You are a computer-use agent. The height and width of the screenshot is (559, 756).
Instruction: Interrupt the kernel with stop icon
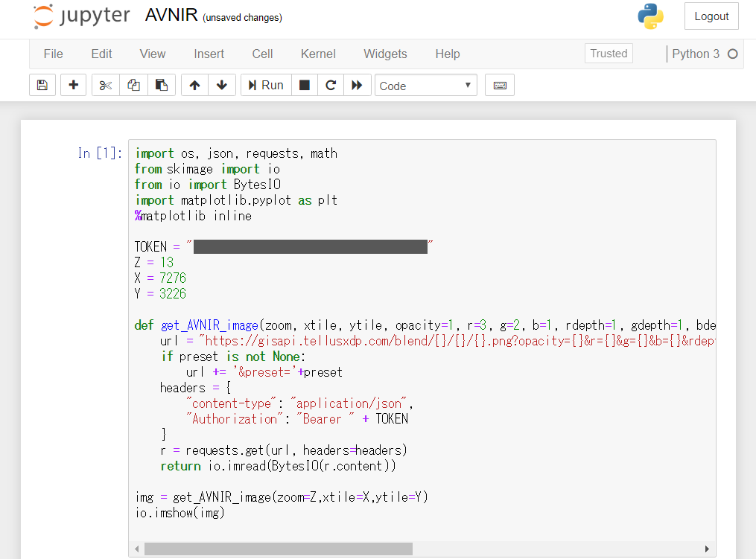(305, 86)
